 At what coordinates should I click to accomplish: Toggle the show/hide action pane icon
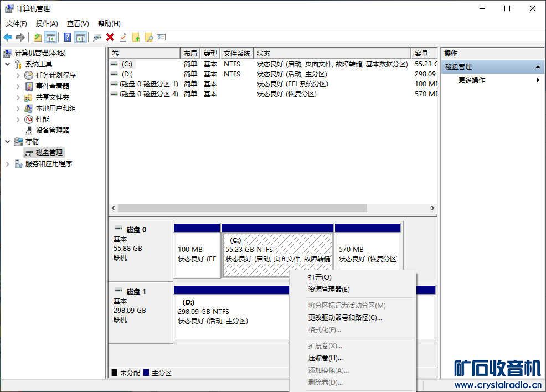click(81, 37)
